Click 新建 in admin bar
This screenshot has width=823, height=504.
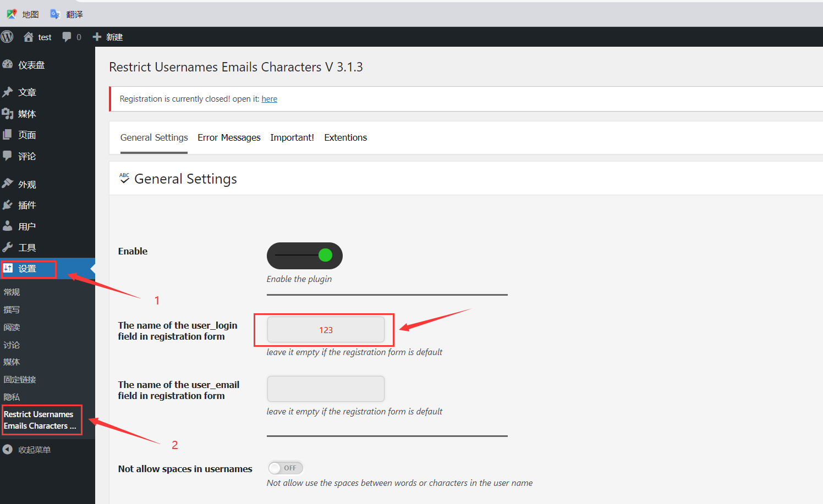[x=114, y=37]
